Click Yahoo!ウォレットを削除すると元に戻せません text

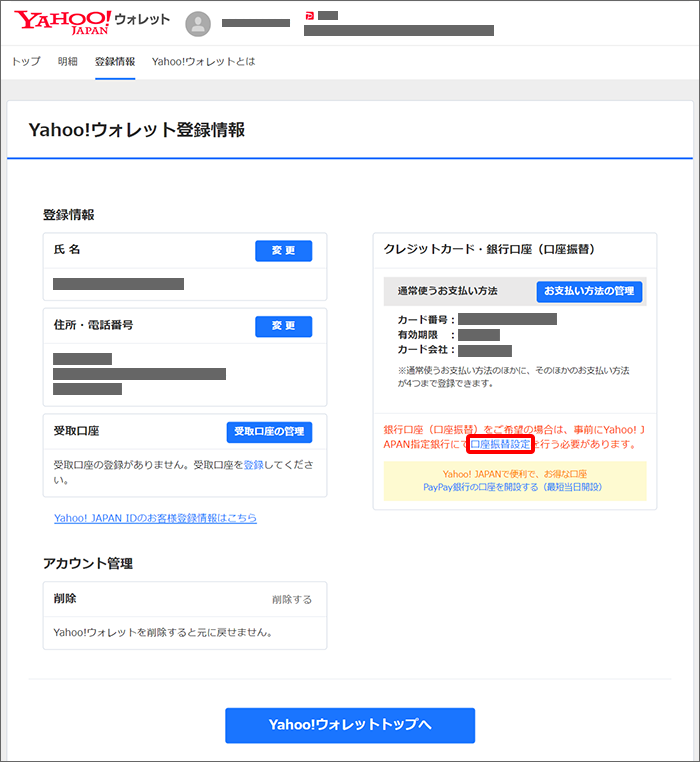click(x=163, y=632)
